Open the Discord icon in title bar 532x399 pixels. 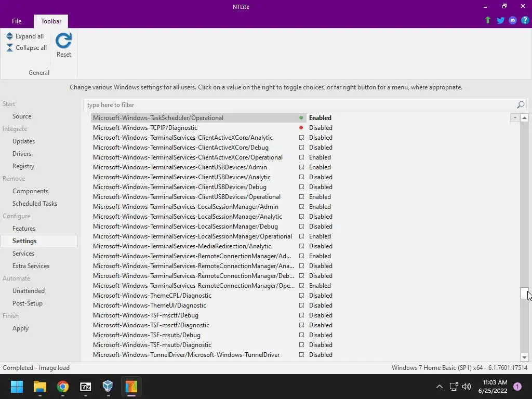click(513, 20)
